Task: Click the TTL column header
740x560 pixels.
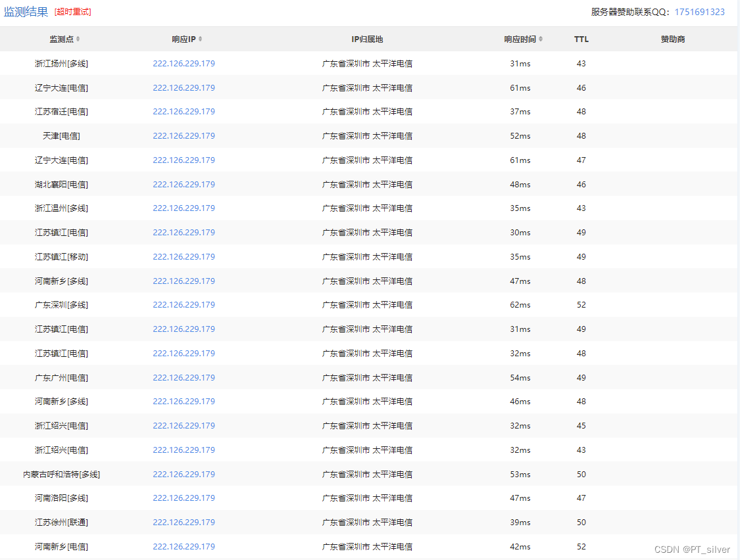Action: (x=581, y=39)
